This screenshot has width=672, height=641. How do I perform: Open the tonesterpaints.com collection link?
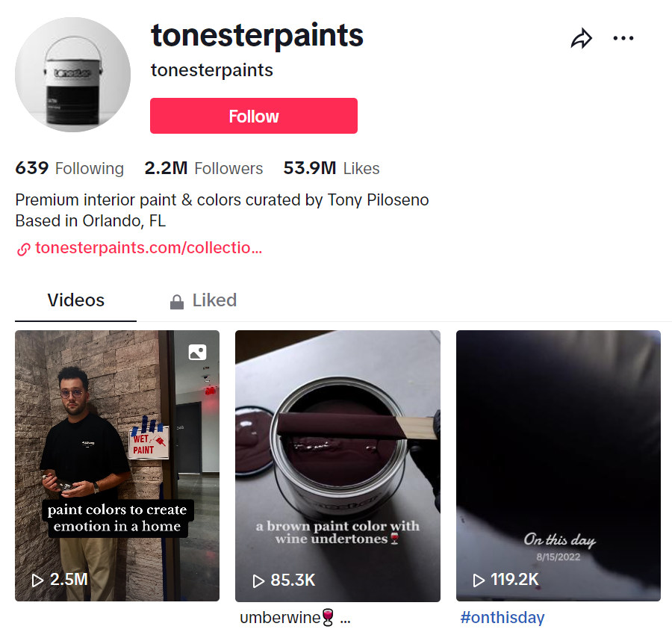(x=148, y=248)
